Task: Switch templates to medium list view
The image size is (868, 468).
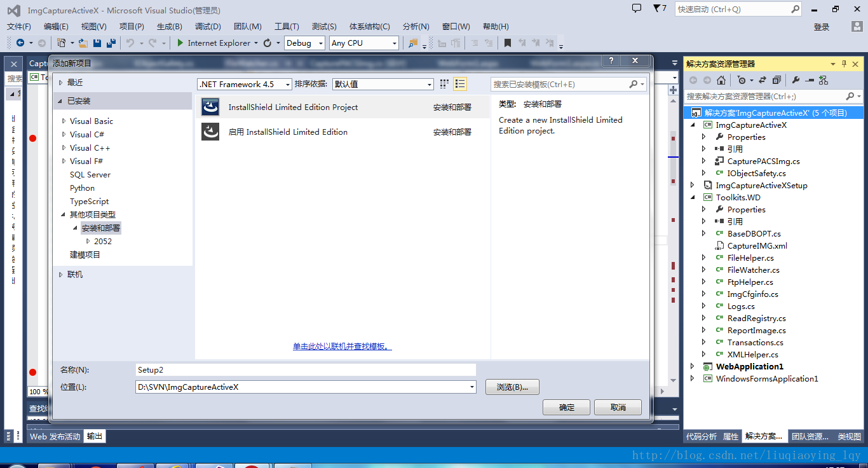Action: point(461,84)
